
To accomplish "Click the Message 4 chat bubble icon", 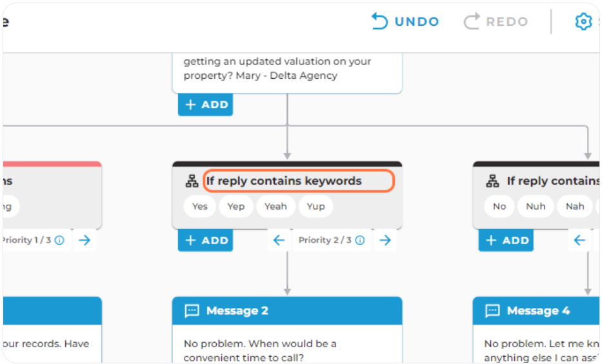I will [x=492, y=310].
